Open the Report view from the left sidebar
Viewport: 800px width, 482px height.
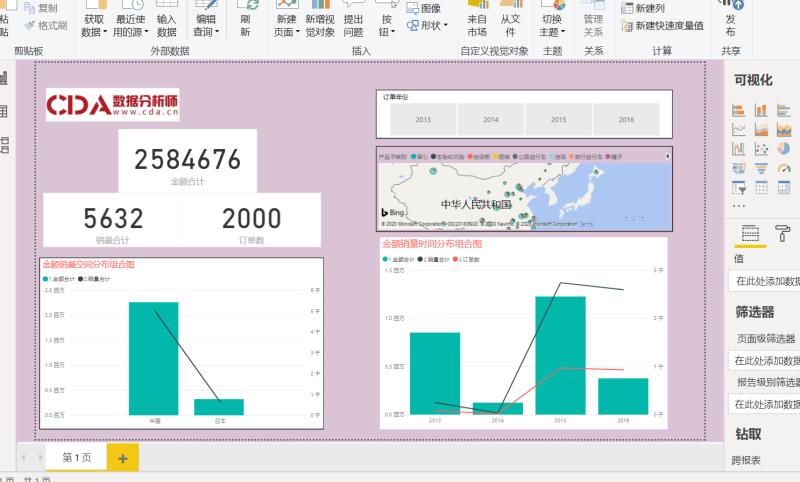pos(4,78)
